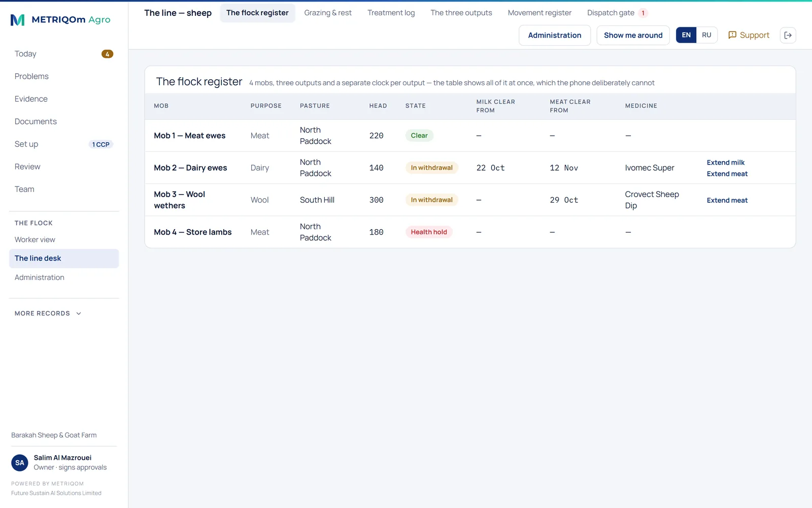This screenshot has width=812, height=508.
Task: Open Documents in the sidebar
Action: pos(64,121)
